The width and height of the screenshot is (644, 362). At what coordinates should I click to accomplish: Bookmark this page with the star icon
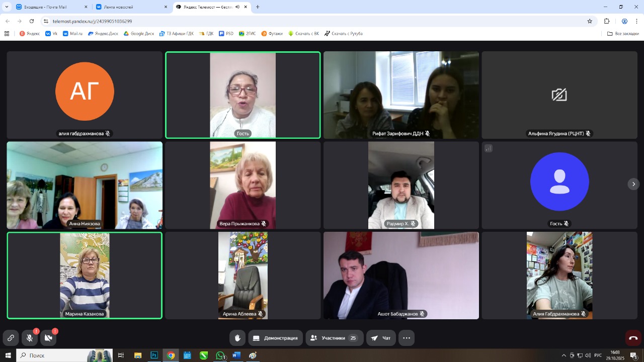click(x=590, y=21)
